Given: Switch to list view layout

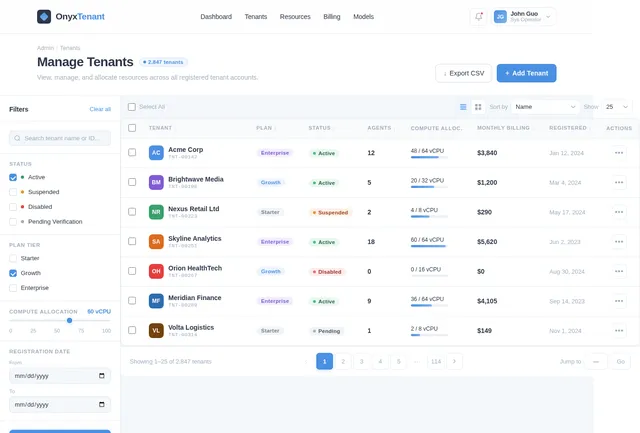Looking at the screenshot, I should tap(463, 106).
